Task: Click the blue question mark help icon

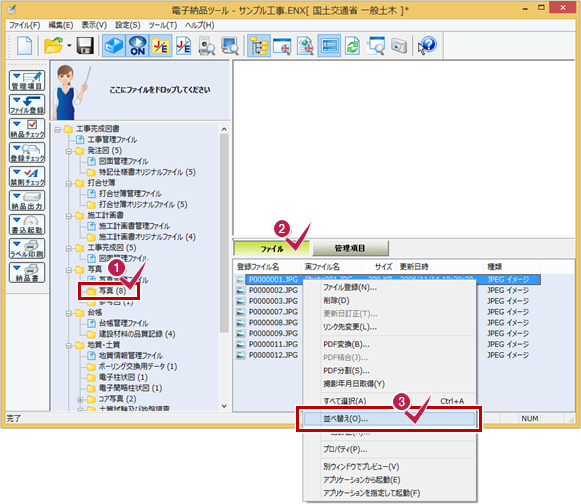Action: click(428, 46)
